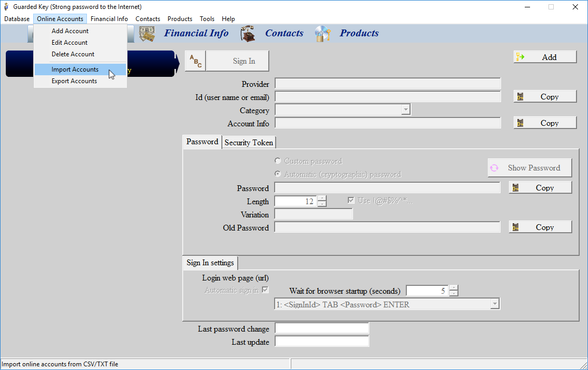Choose Add Account from the menu
588x370 pixels.
80,31
